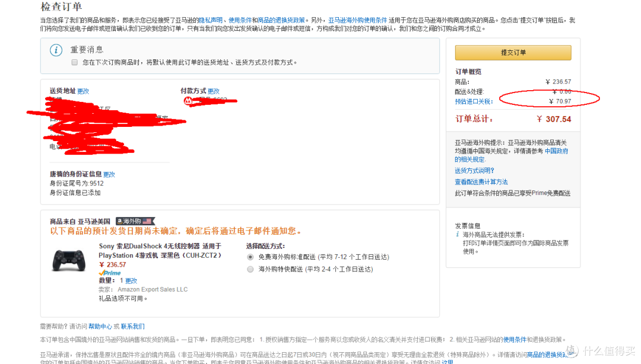Open 隐私声明 link in header text
This screenshot has width=641, height=364.
click(x=211, y=20)
